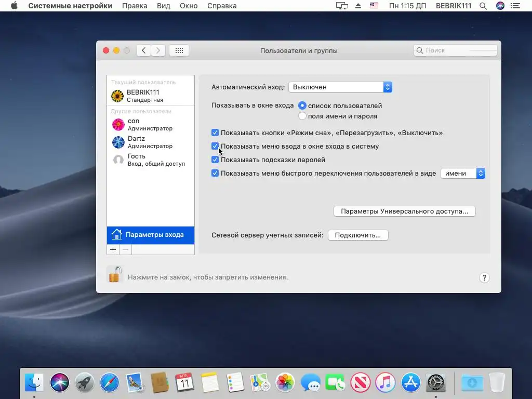532x399 pixels.
Task: Open FaceTime green icon in Dock
Action: [x=335, y=382]
